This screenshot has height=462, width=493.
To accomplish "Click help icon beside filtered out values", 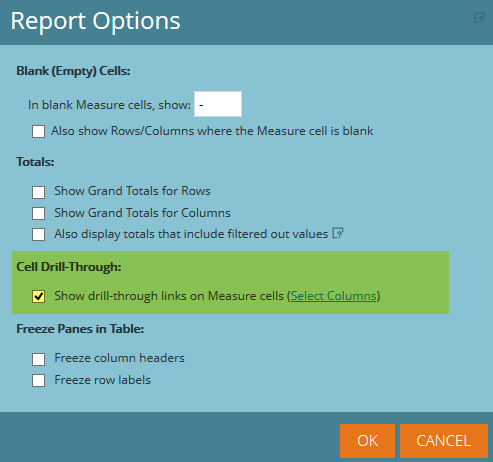I will pos(338,233).
